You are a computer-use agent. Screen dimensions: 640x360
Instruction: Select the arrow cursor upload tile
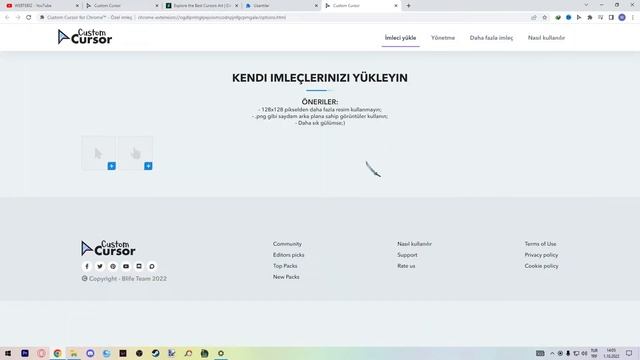coord(98,153)
